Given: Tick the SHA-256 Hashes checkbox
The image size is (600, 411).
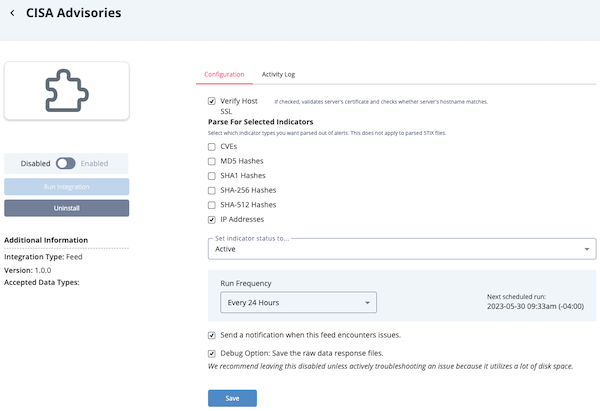Looking at the screenshot, I should (x=212, y=190).
